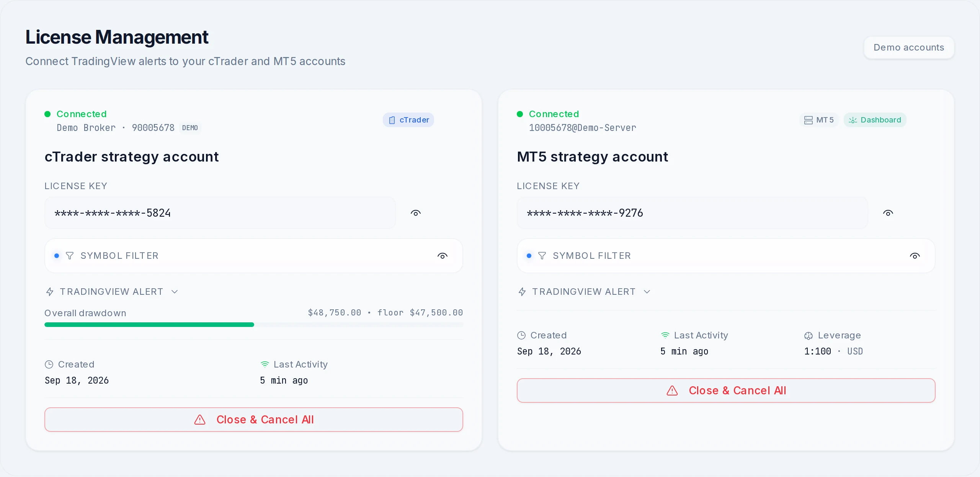Expand TradingView Alert chevron in cTrader card
Viewport: 980px width, 477px height.
[x=175, y=292]
